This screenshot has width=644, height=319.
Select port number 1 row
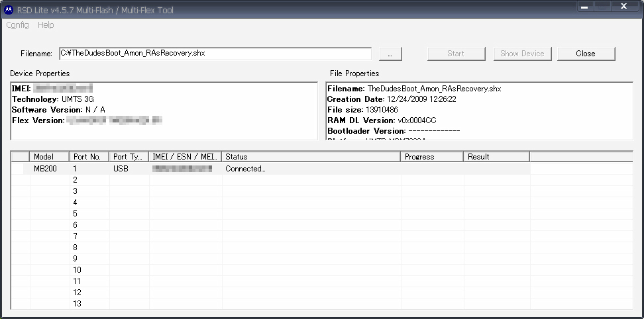(x=271, y=169)
